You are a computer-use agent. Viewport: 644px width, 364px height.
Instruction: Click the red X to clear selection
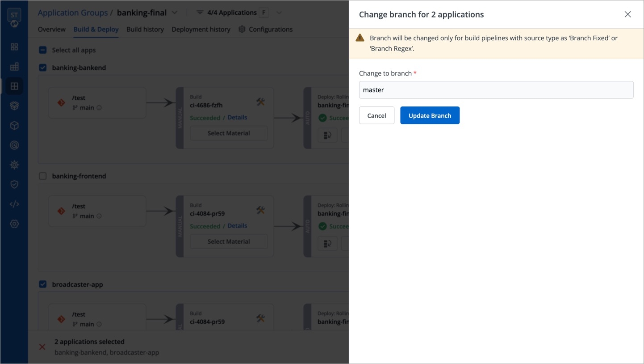click(42, 347)
